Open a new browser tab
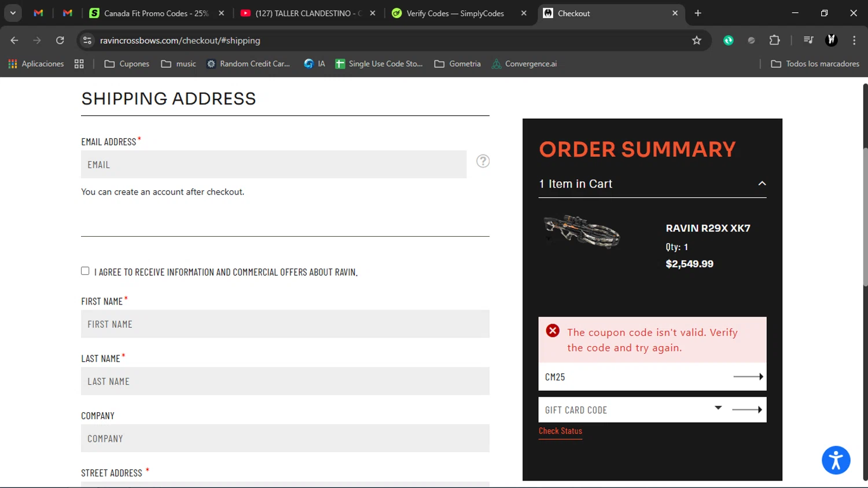Image resolution: width=868 pixels, height=488 pixels. coord(698,13)
